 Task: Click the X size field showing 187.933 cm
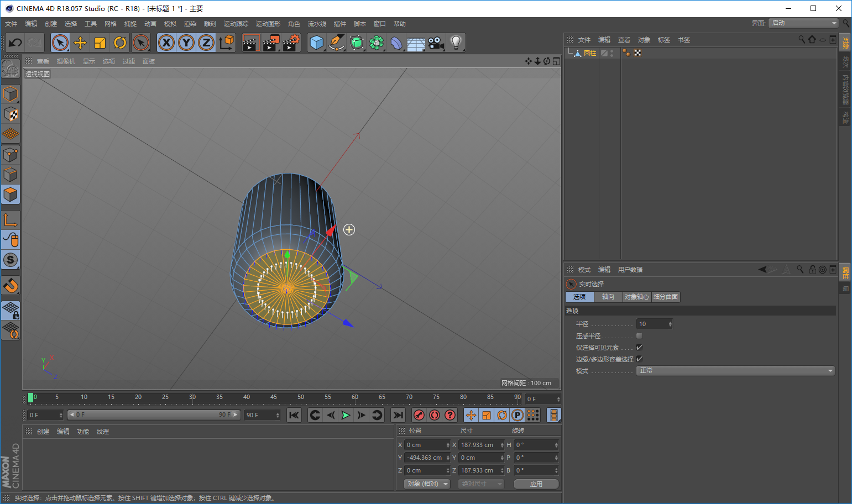point(482,445)
